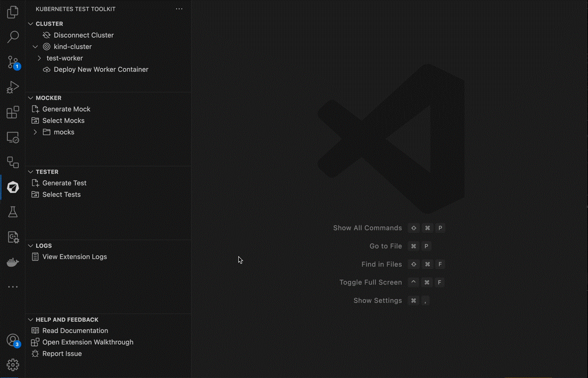This screenshot has height=378, width=588.
Task: Open Source Control view with badge
Action: click(x=13, y=62)
